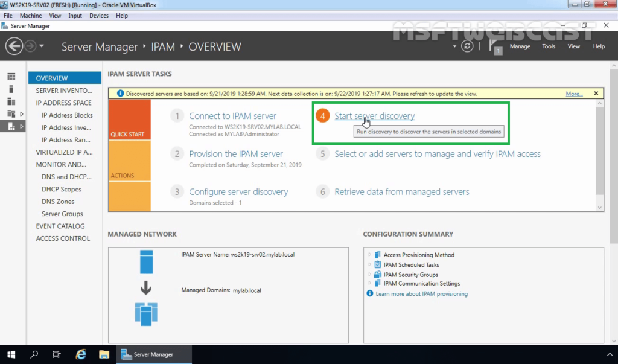The height and width of the screenshot is (364, 618).
Task: Open the notifications flag icon
Action: (x=495, y=47)
